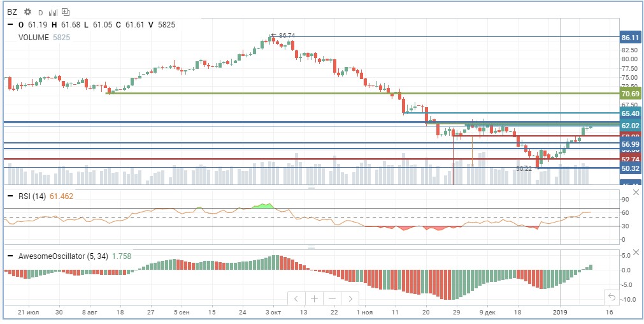The width and height of the screenshot is (644, 324).
Task: Collapse the AwesomeOscillator legend
Action: pos(10,256)
